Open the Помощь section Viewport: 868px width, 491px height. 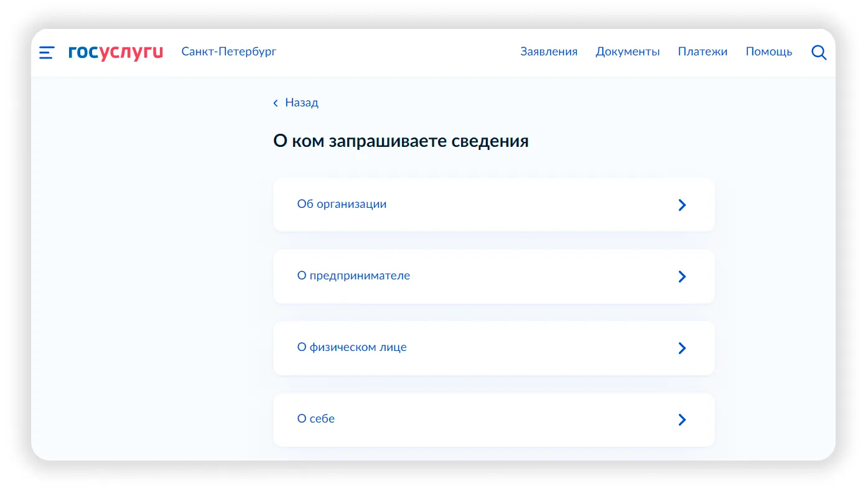769,52
